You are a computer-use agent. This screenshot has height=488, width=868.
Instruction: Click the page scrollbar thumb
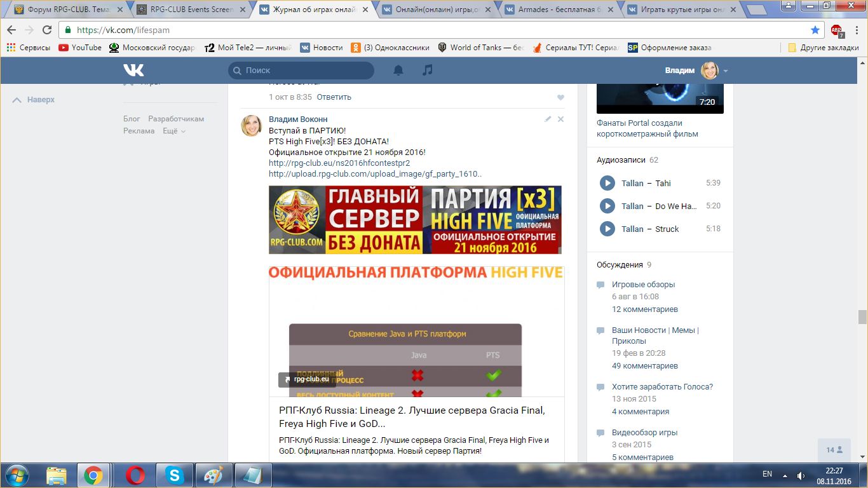[x=862, y=316]
